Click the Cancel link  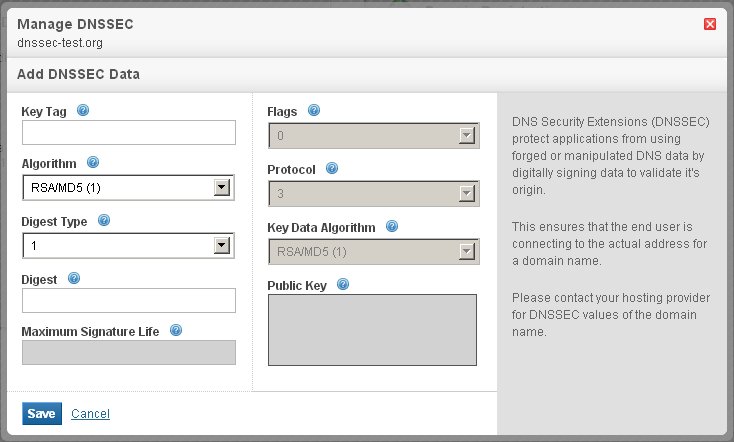coord(90,414)
